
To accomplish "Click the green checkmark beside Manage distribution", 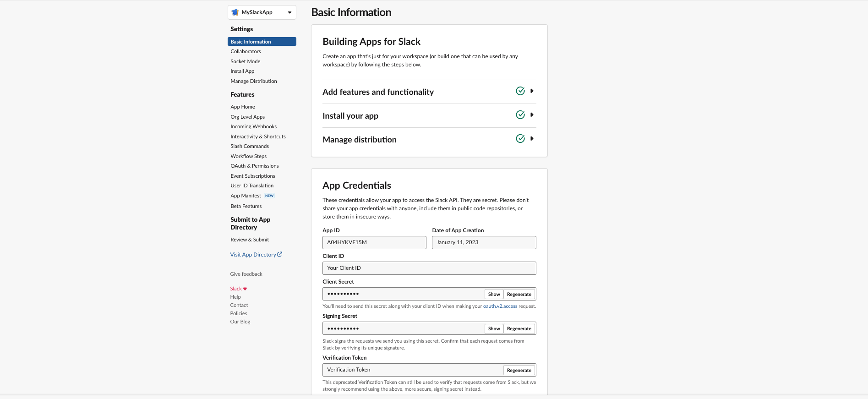I will (520, 139).
